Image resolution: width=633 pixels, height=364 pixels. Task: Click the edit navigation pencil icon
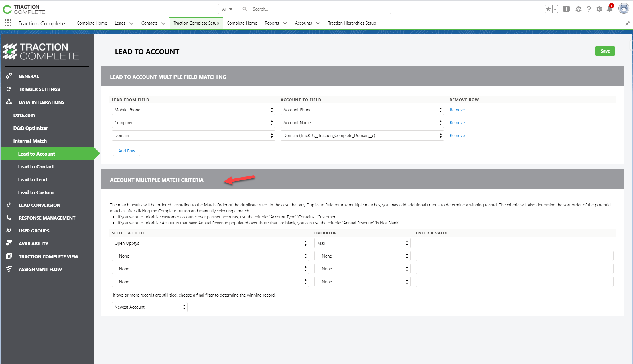(628, 23)
